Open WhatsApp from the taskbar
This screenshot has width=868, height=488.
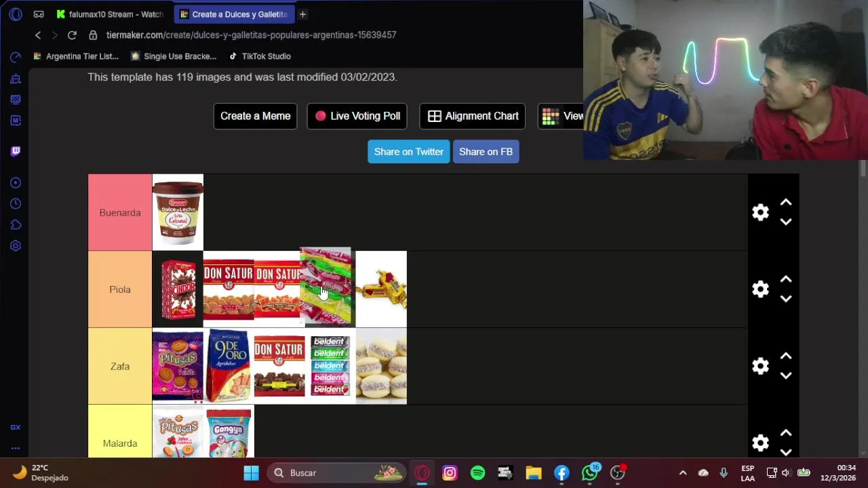point(590,473)
